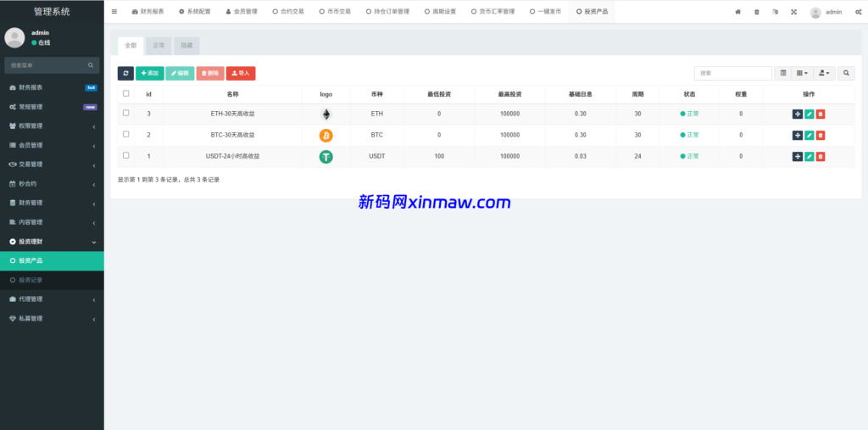The width and height of the screenshot is (868, 430).
Task: Open 投资记录 in the sidebar
Action: coord(52,280)
